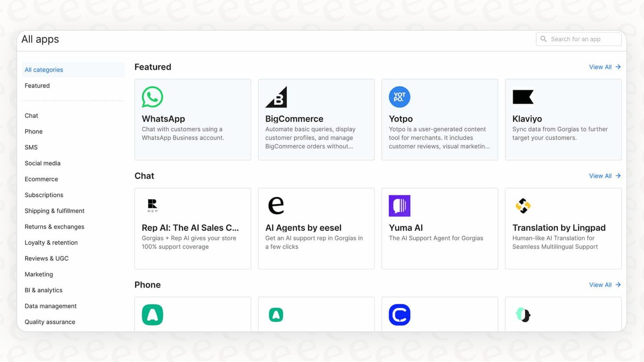Open the Featured category

pyautogui.click(x=37, y=85)
